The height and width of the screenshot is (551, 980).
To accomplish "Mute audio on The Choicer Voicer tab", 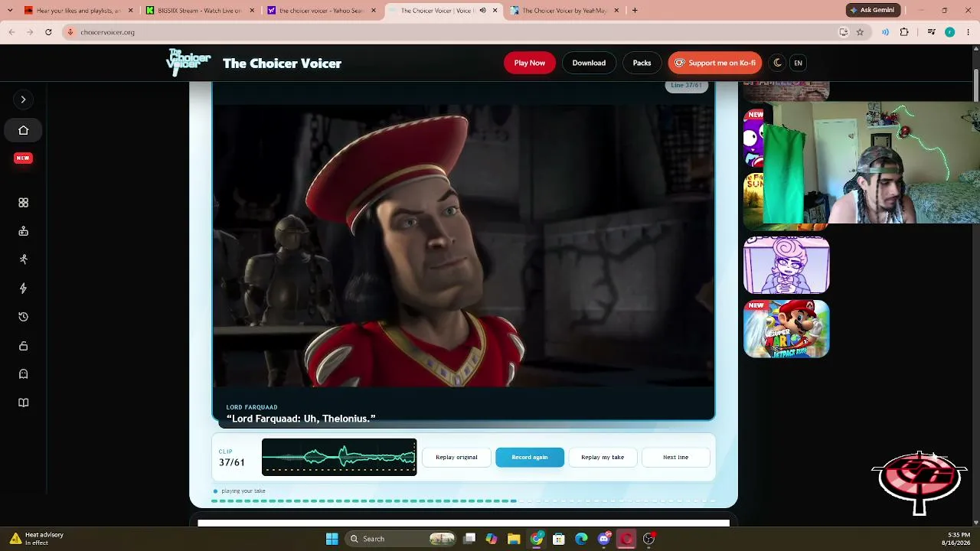I will click(x=482, y=11).
